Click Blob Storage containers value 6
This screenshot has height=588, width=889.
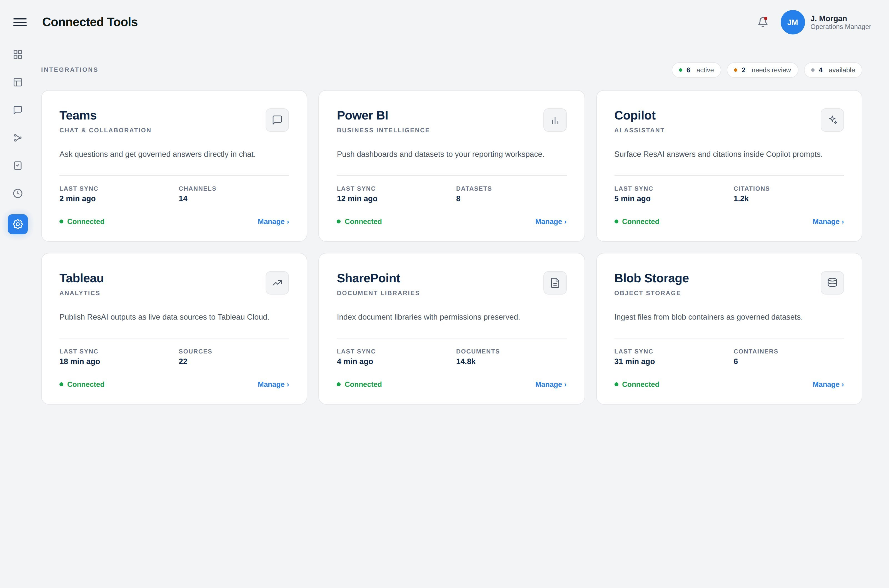735,362
